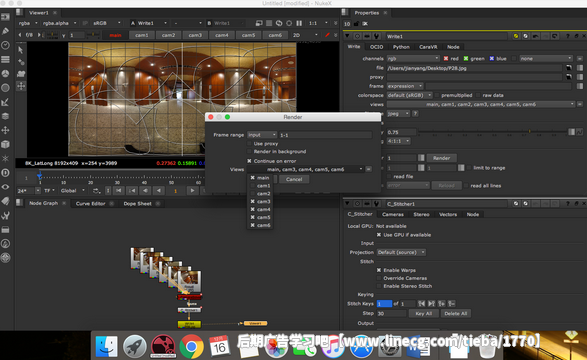Viewport: 587px width, 360px height.
Task: Open the colorspace default (sRGB) dropdown
Action: click(410, 95)
